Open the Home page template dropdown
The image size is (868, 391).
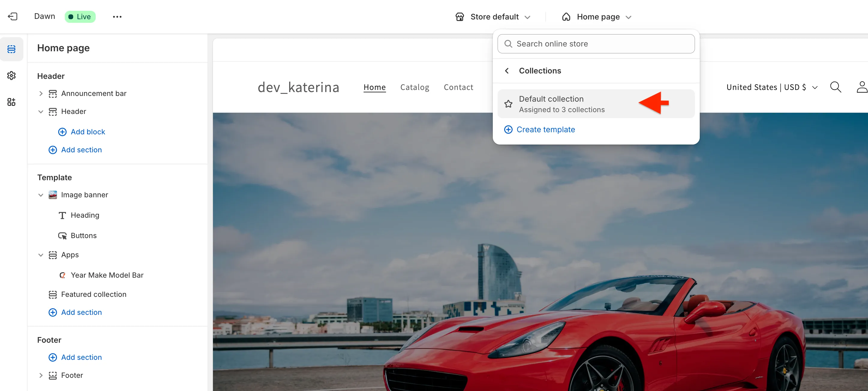coord(597,17)
